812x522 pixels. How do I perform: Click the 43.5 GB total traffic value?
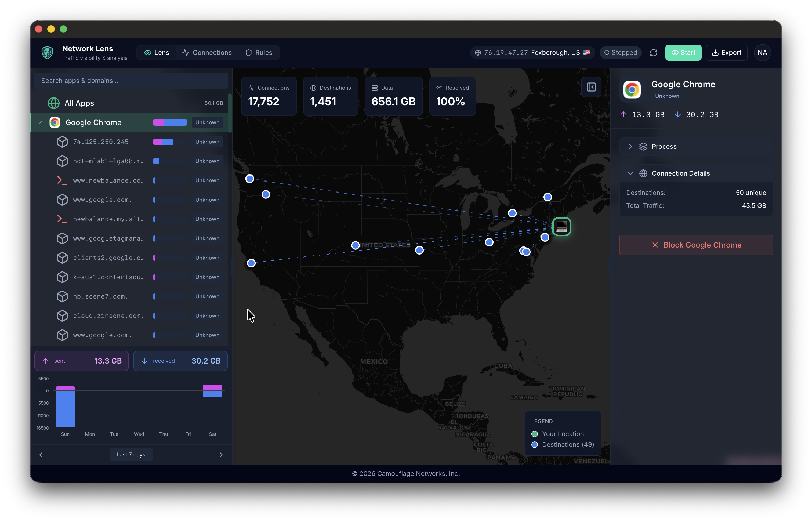click(x=754, y=205)
